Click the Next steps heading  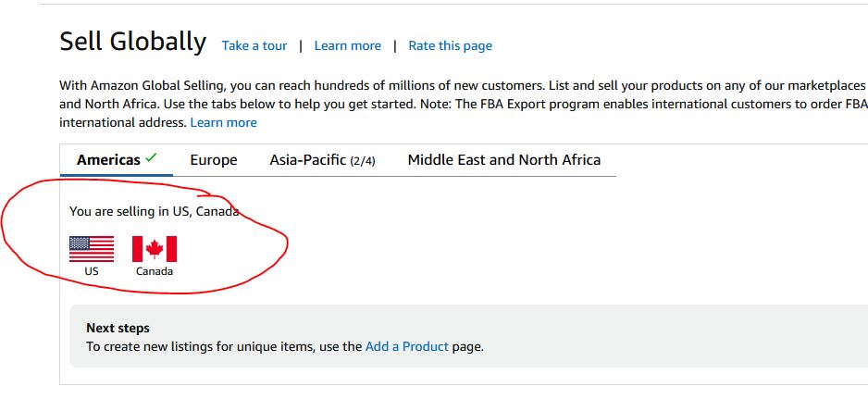click(x=118, y=328)
